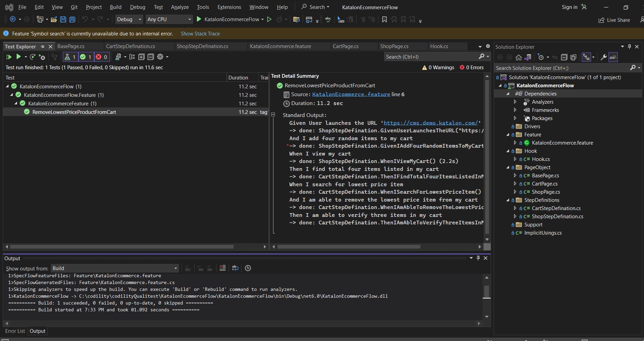Select the RemoveLowestPriceProductFromCart test result
Image resolution: width=644 pixels, height=341 pixels.
tap(74, 112)
